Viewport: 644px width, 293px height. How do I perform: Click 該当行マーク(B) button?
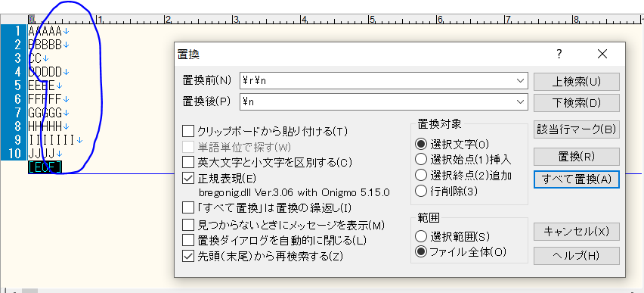tap(576, 129)
